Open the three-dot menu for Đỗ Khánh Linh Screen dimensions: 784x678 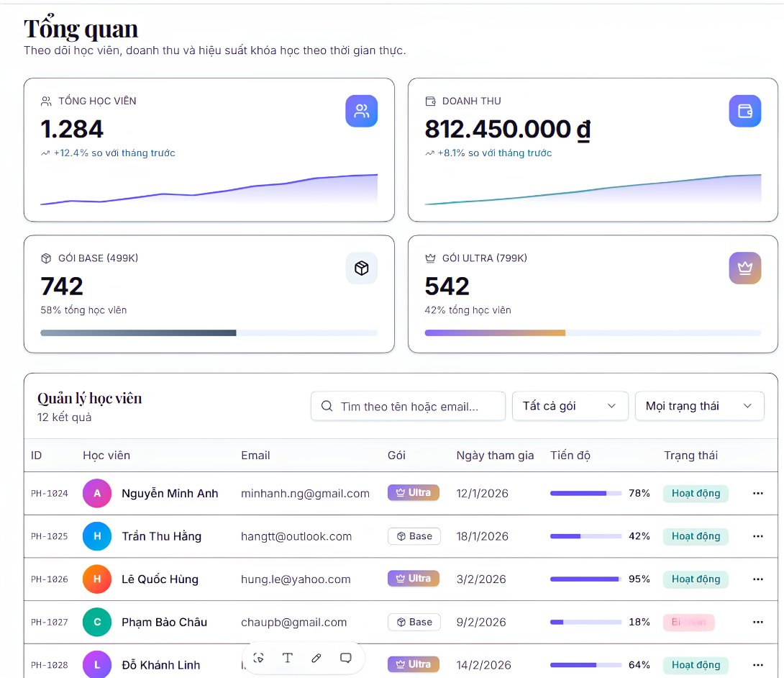point(757,665)
